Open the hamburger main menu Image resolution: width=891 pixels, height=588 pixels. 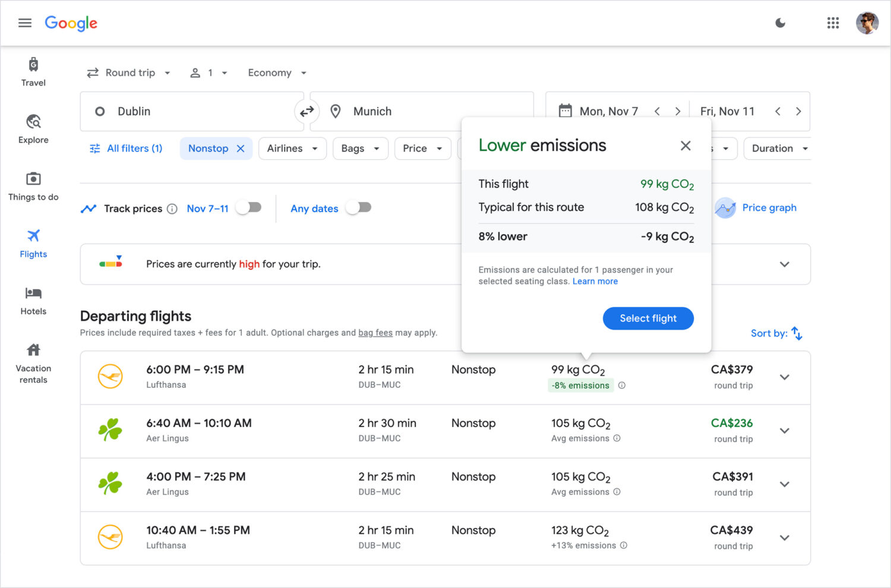(x=24, y=23)
